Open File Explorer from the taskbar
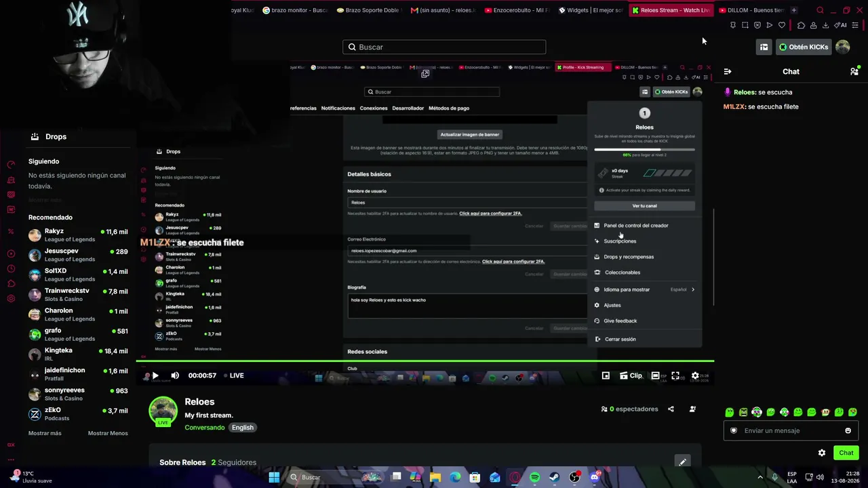868x488 pixels. 435,477
